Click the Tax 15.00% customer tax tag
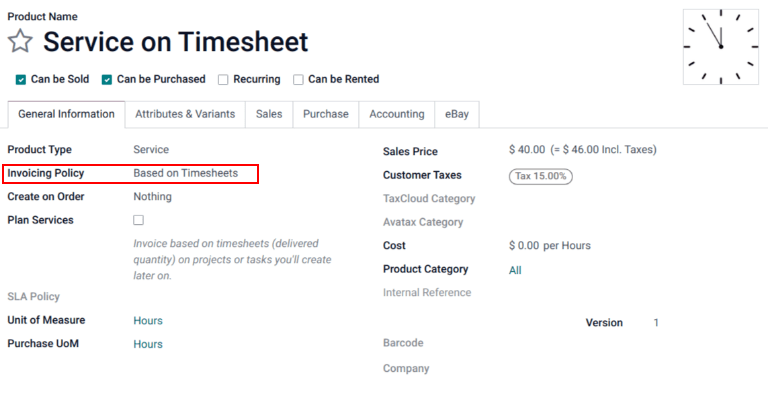 pyautogui.click(x=541, y=176)
